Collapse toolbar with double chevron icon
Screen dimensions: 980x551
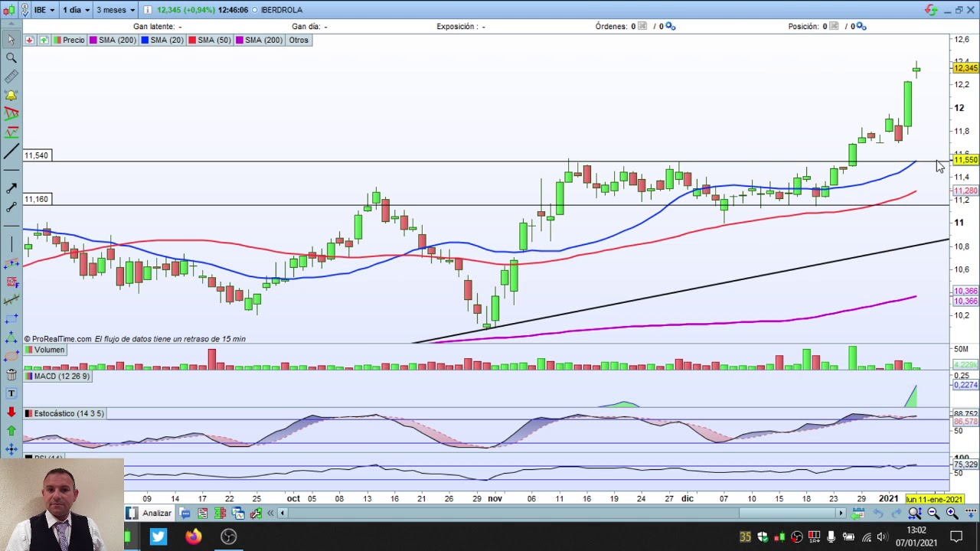click(x=269, y=514)
